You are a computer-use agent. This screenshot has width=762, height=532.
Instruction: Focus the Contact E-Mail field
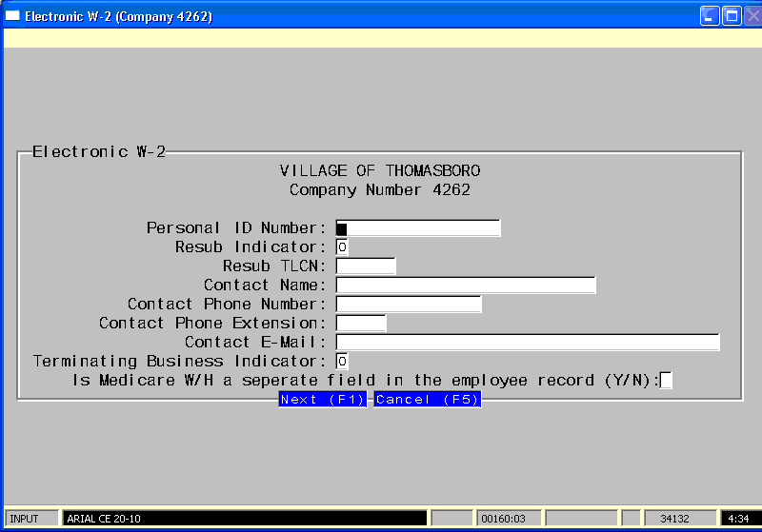coord(528,343)
